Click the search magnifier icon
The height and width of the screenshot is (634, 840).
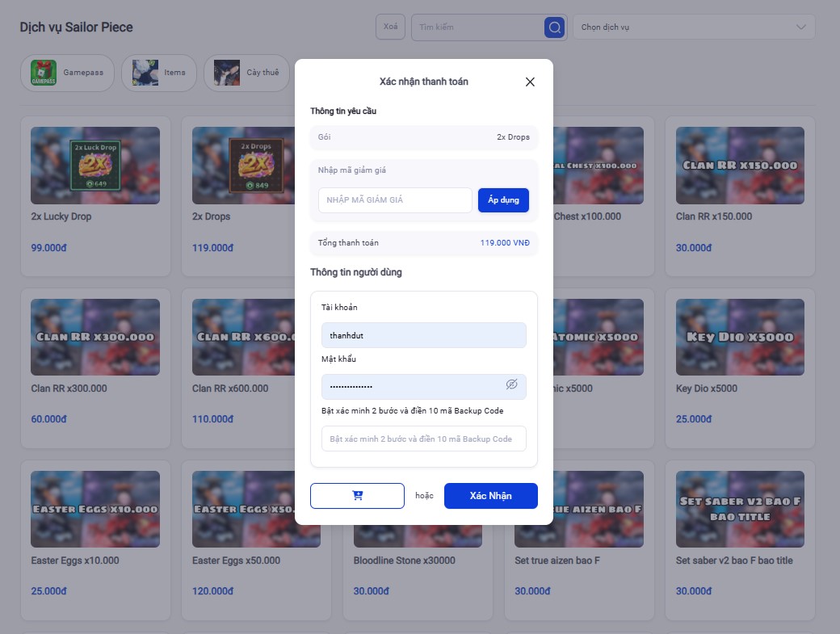(554, 27)
